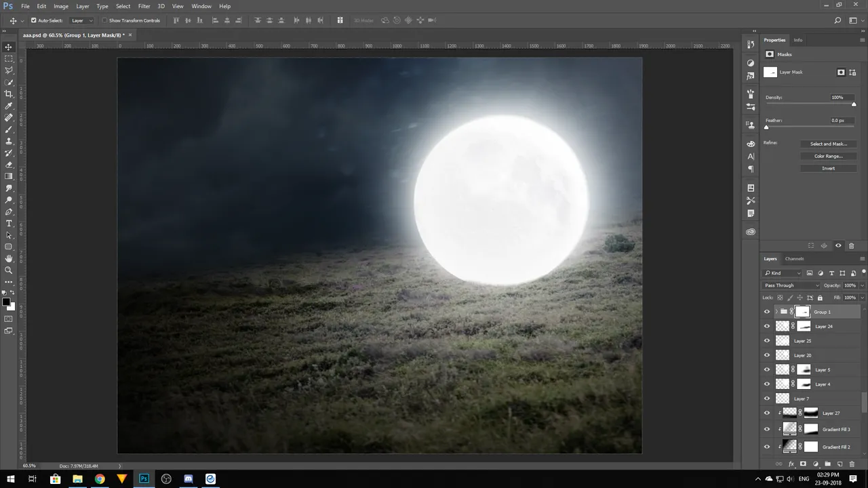Select the Clone Stamp tool

pos(9,141)
